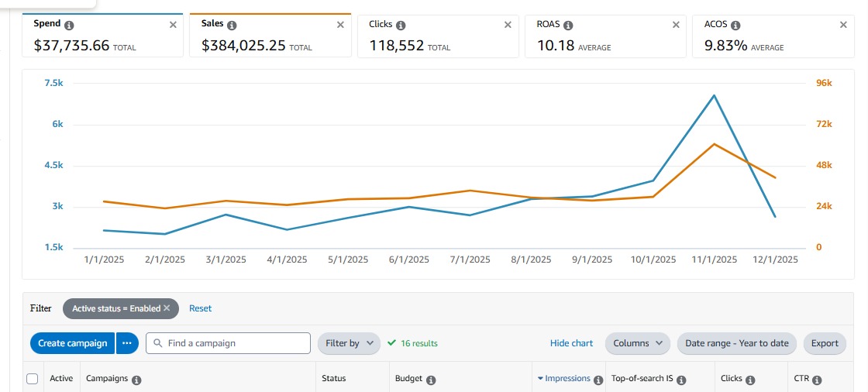
Task: Click the Campaigns column info icon
Action: tap(136, 380)
